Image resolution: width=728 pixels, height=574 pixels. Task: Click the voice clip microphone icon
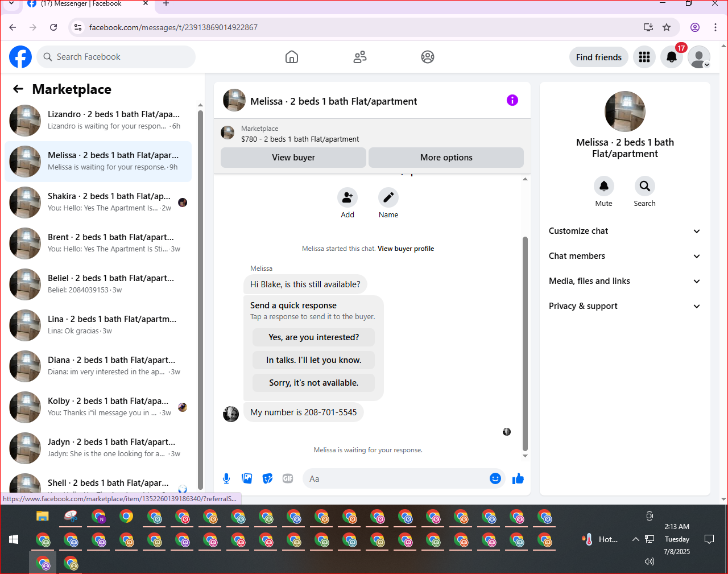coord(226,478)
